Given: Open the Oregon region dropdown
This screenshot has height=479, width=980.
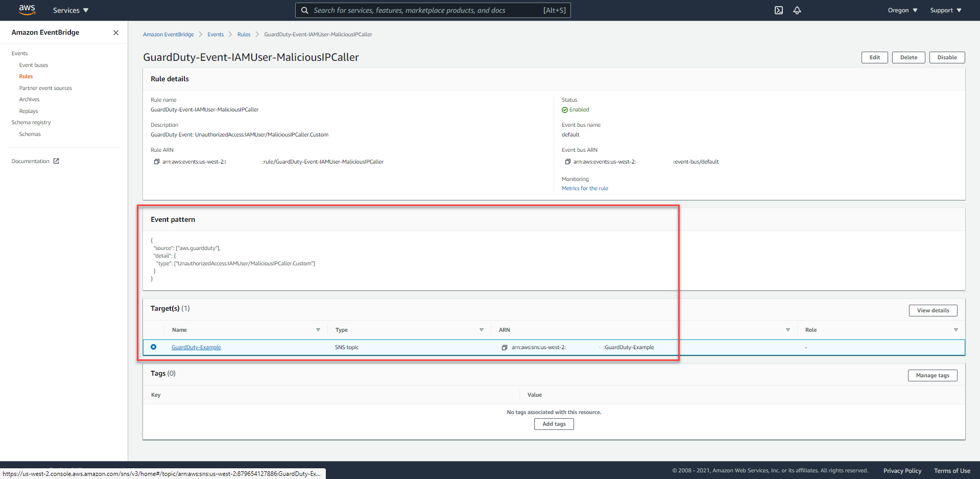Looking at the screenshot, I should pos(902,10).
